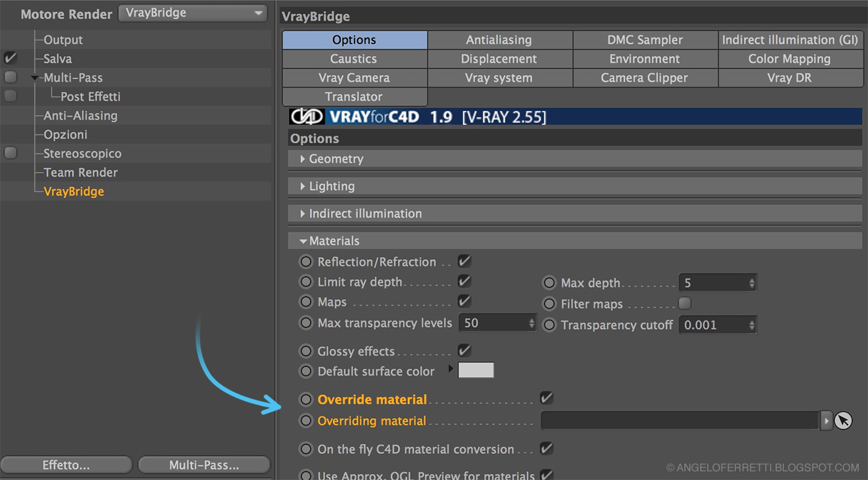This screenshot has height=480, width=868.
Task: Toggle the Reflection/Refraction checkbox
Action: [x=464, y=261]
